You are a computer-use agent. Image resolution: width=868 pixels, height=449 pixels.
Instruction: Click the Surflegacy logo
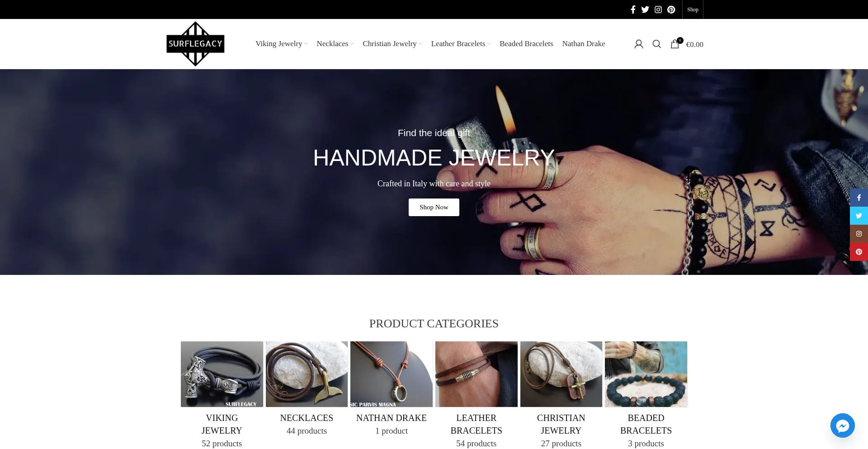(195, 44)
